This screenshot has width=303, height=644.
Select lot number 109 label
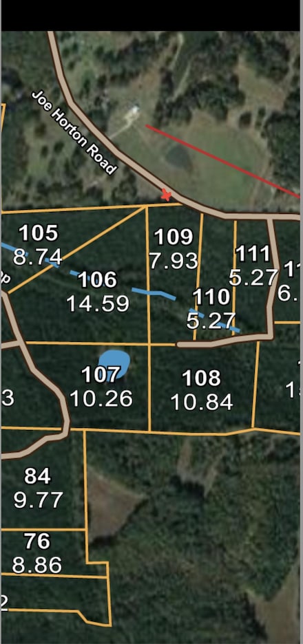(174, 237)
